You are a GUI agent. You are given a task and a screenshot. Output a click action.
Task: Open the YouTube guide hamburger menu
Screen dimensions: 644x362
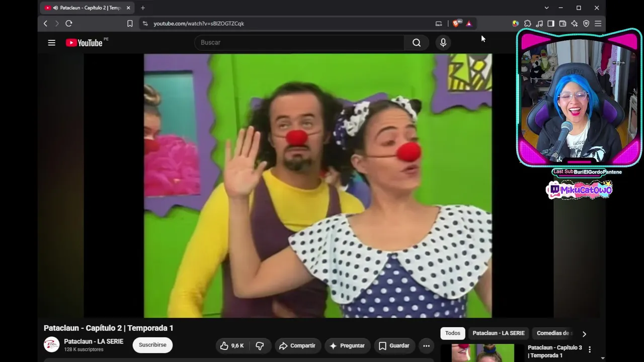(x=51, y=43)
